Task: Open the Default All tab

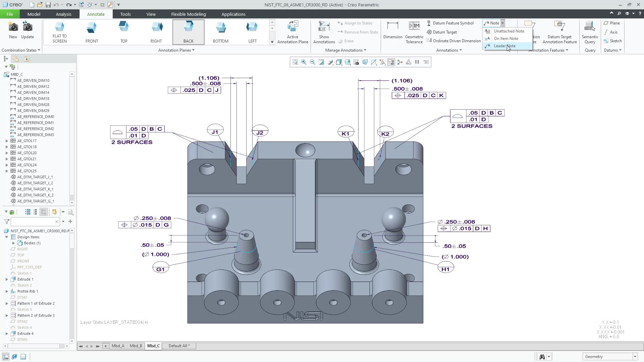Action: (x=179, y=346)
